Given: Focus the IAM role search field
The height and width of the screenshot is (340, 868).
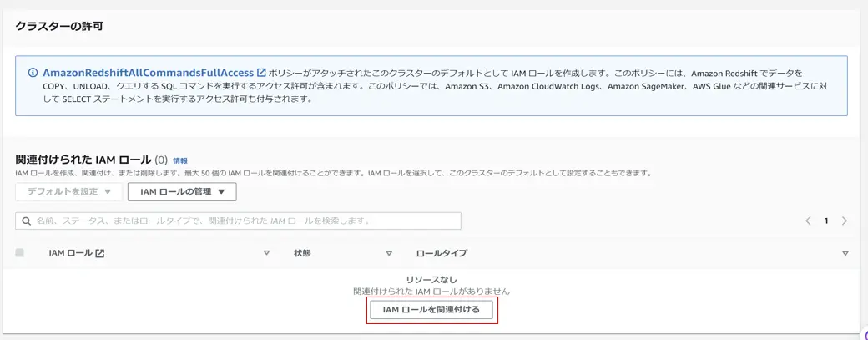Looking at the screenshot, I should click(x=238, y=221).
